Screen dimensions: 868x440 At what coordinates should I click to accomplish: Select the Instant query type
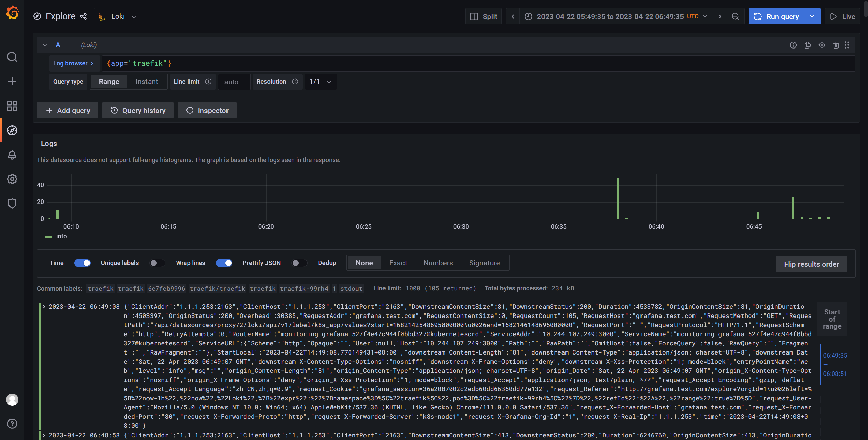pyautogui.click(x=146, y=82)
